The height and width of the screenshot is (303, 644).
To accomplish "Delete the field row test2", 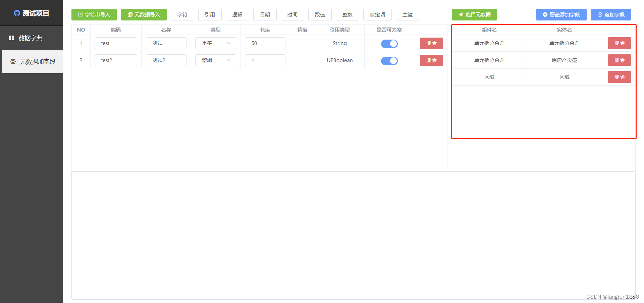I will (x=431, y=60).
